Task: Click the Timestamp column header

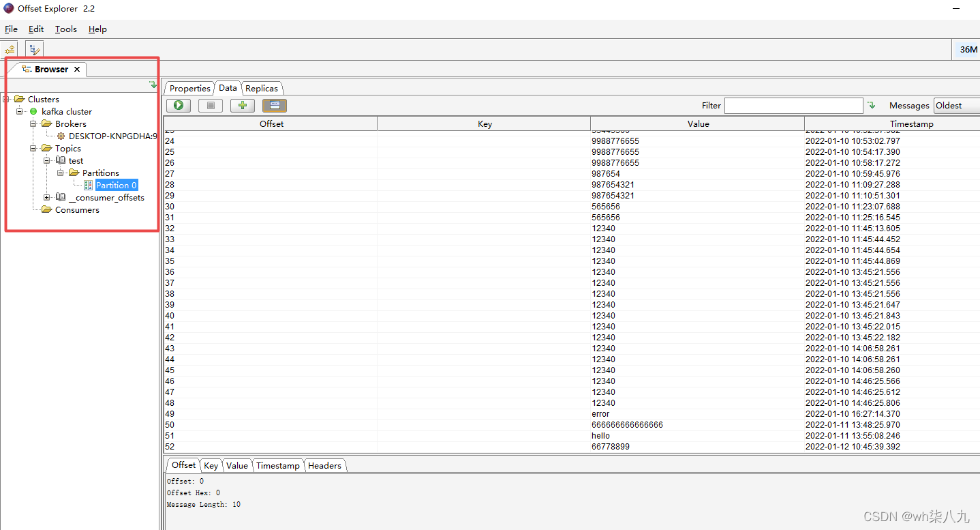Action: click(893, 123)
